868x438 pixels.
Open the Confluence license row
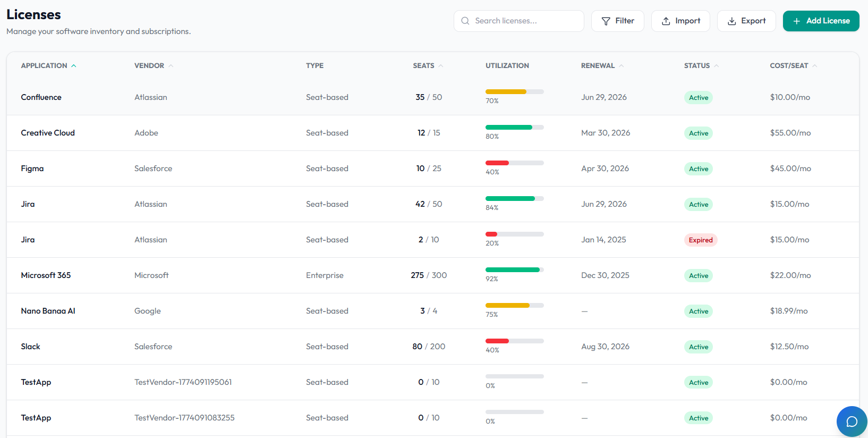click(432, 97)
